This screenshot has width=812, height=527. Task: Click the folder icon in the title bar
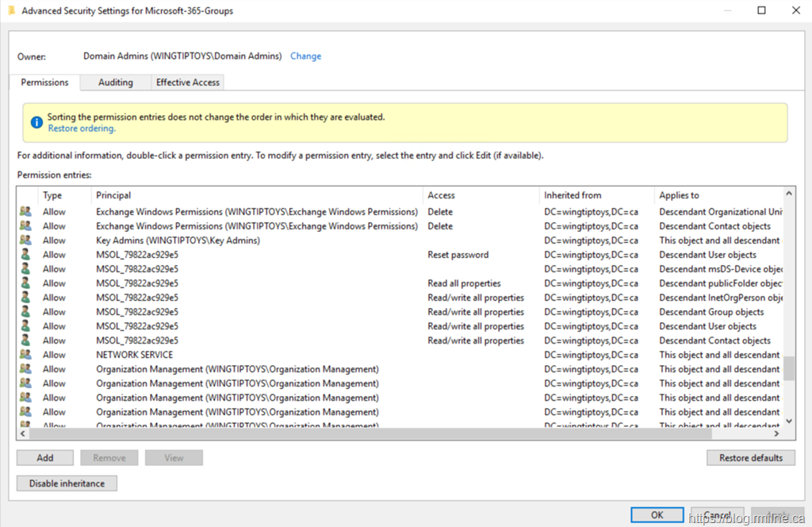tap(10, 11)
